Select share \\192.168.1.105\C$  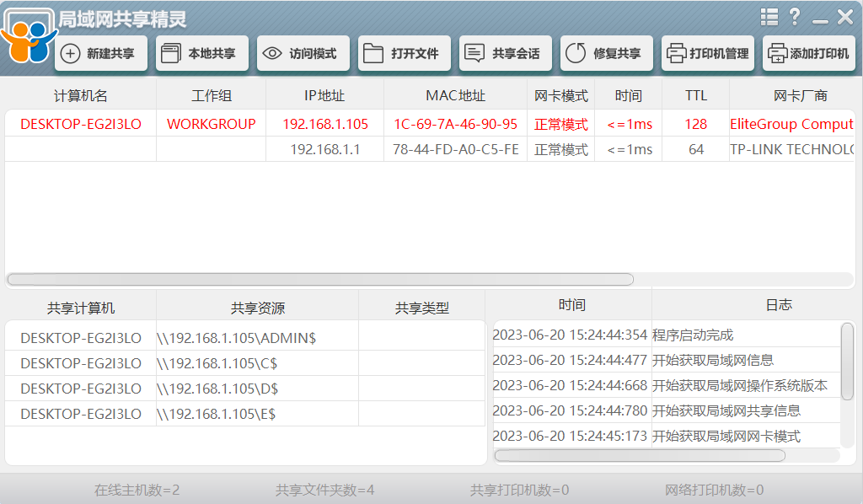[x=217, y=363]
